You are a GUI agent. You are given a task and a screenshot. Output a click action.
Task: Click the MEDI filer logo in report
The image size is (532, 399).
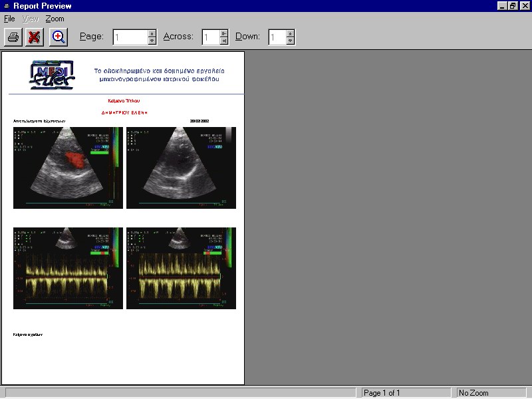pyautogui.click(x=52, y=75)
